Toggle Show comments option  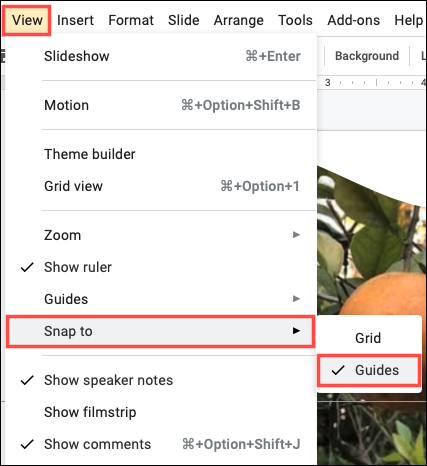tap(161, 444)
